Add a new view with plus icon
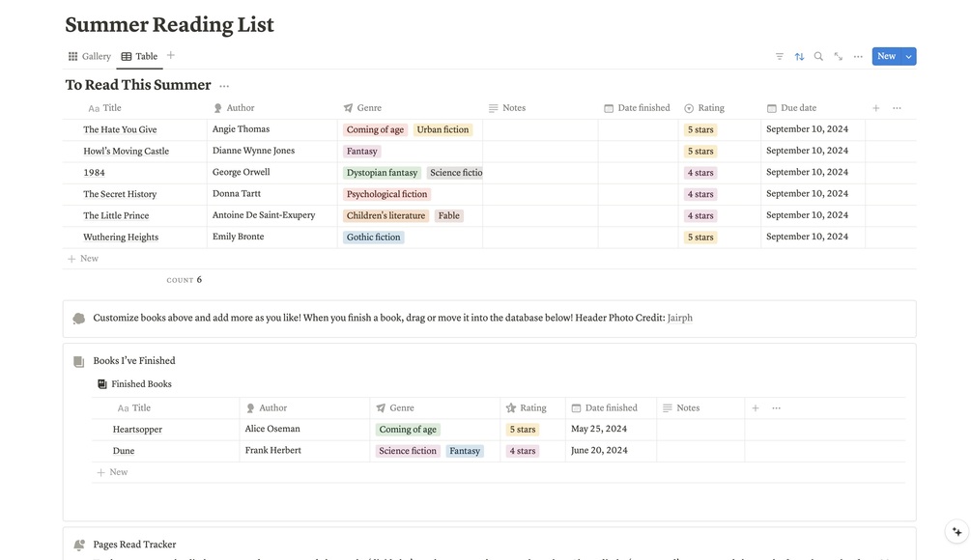Viewport: 971px width, 560px height. (x=171, y=56)
